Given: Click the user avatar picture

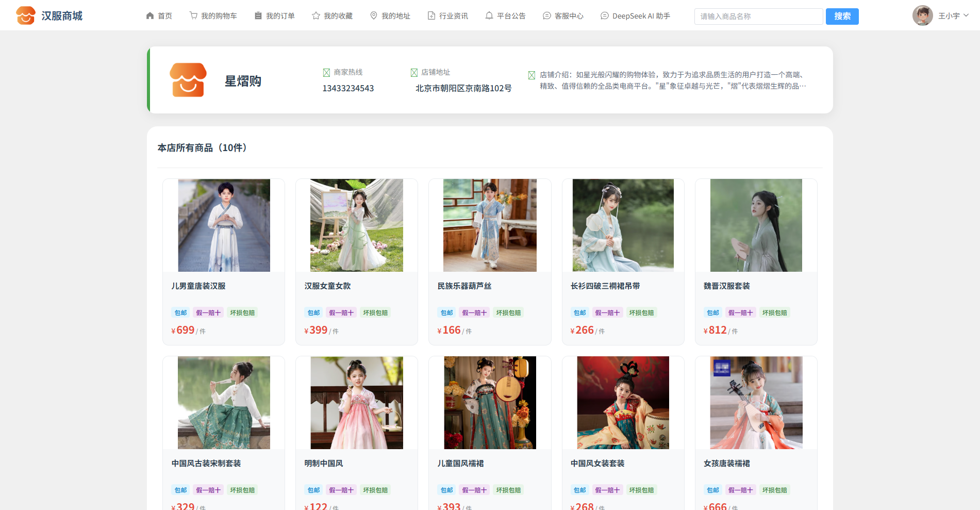Looking at the screenshot, I should pyautogui.click(x=922, y=15).
